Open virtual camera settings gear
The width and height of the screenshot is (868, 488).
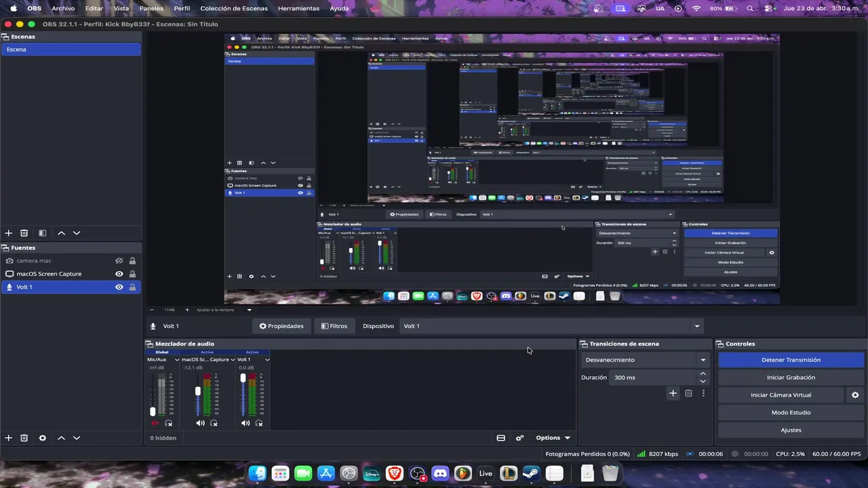(855, 395)
